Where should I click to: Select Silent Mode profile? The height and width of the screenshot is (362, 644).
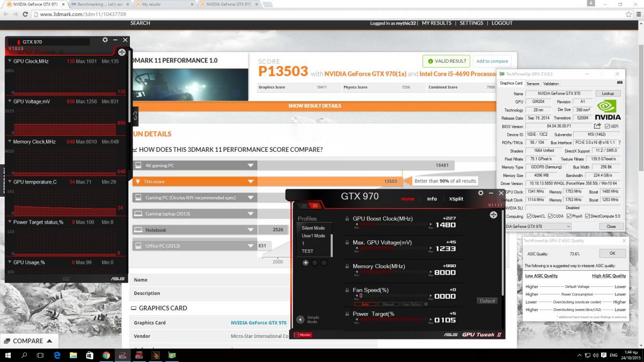[313, 228]
